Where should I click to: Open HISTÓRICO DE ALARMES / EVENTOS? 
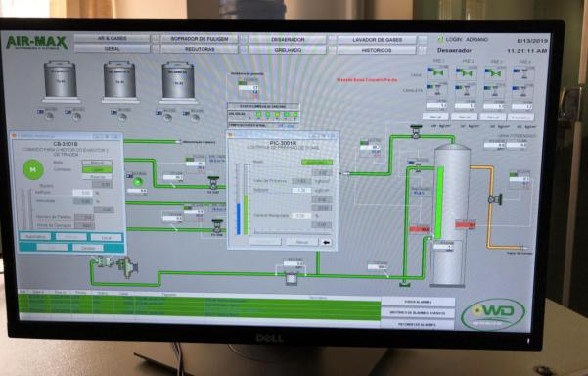point(418,313)
